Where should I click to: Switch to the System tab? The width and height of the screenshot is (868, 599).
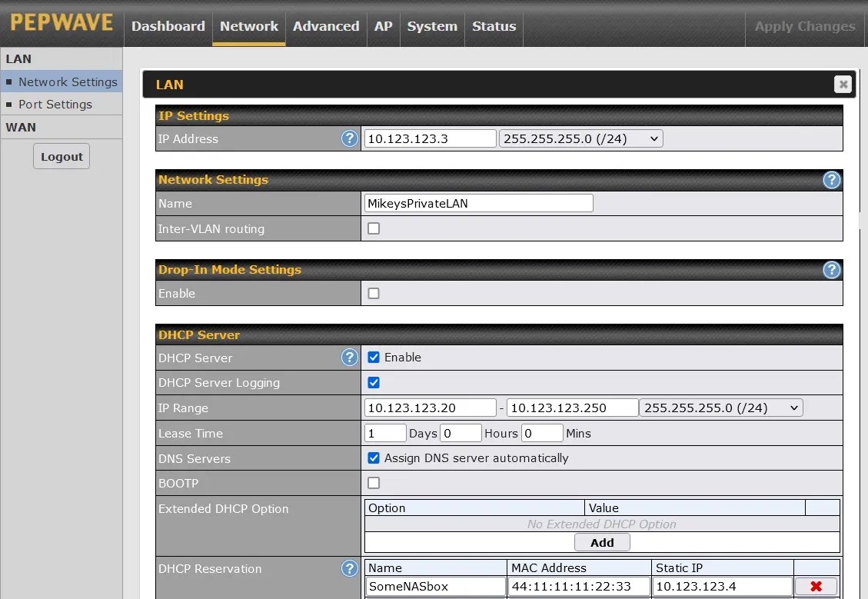coord(432,26)
